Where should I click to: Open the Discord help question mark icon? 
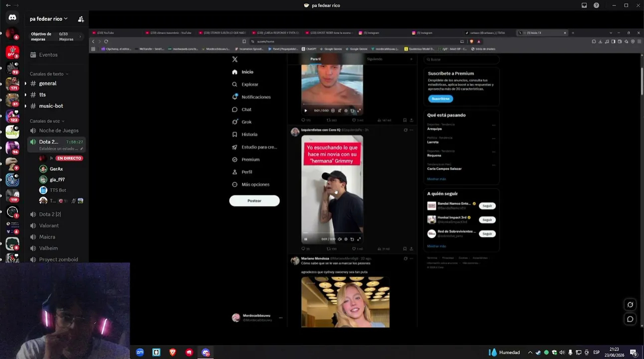pyautogui.click(x=596, y=5)
